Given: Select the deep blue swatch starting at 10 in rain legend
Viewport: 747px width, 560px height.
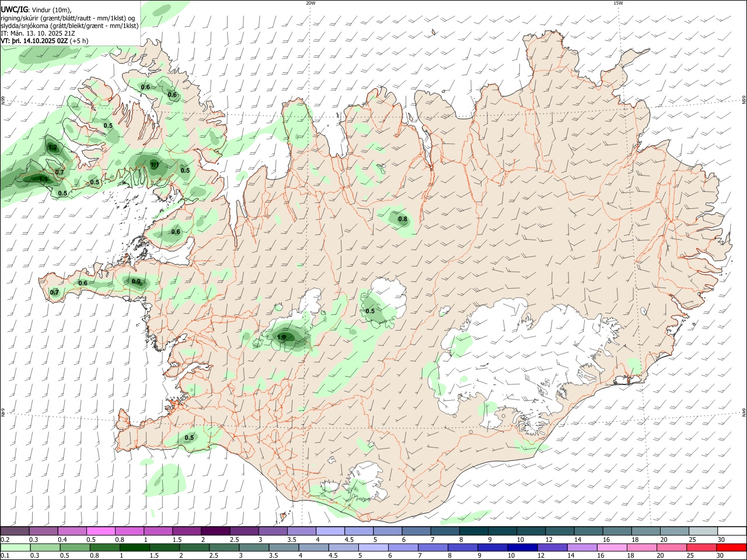Looking at the screenshot, I should pyautogui.click(x=522, y=548).
